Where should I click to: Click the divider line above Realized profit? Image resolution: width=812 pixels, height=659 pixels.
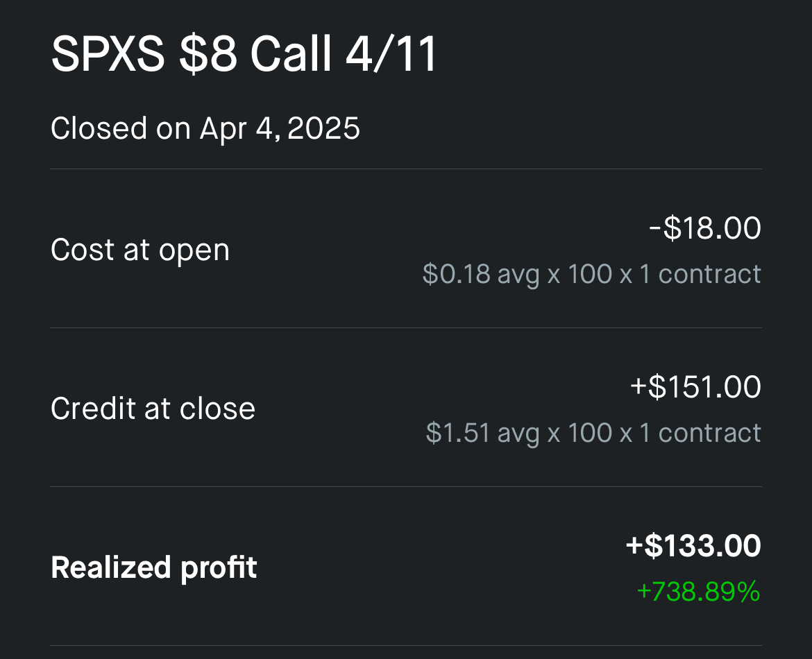pos(406,486)
